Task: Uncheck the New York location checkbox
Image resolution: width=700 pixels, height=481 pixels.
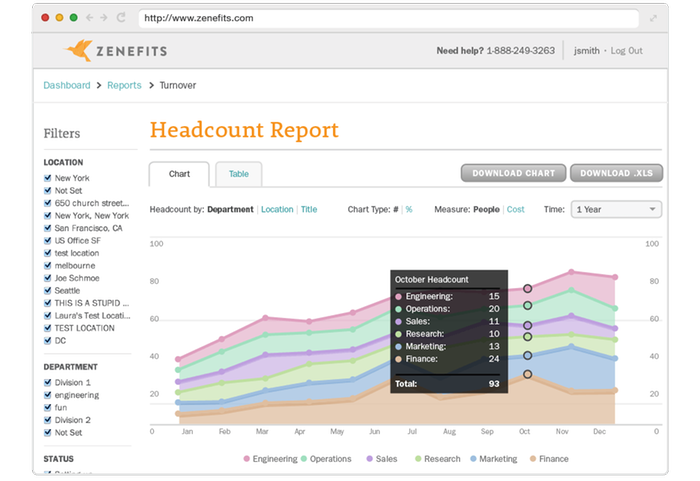Action: click(x=48, y=179)
